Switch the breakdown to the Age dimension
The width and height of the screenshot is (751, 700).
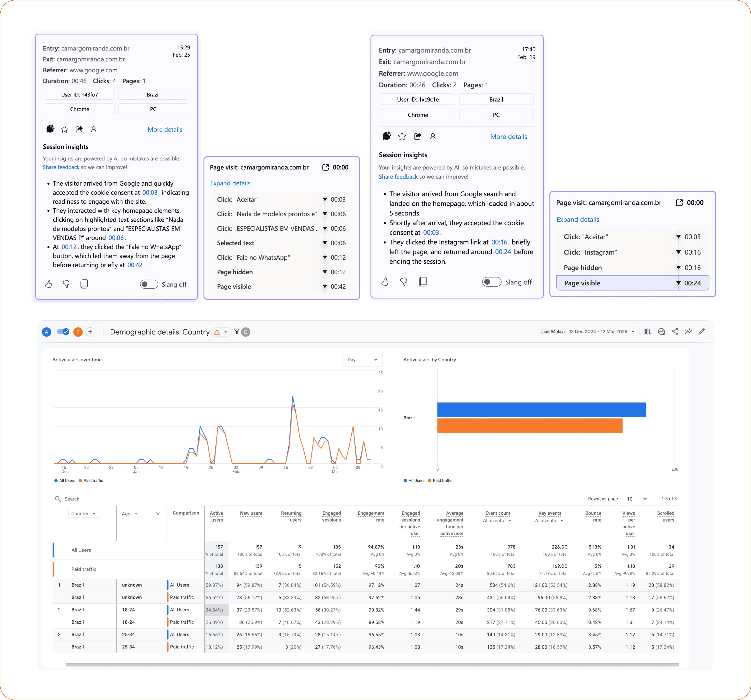tap(130, 514)
